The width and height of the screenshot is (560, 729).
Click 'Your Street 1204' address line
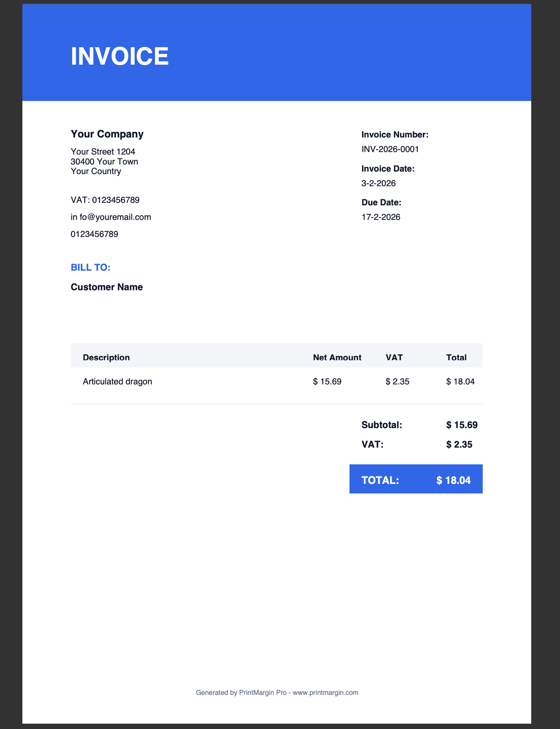pyautogui.click(x=103, y=152)
